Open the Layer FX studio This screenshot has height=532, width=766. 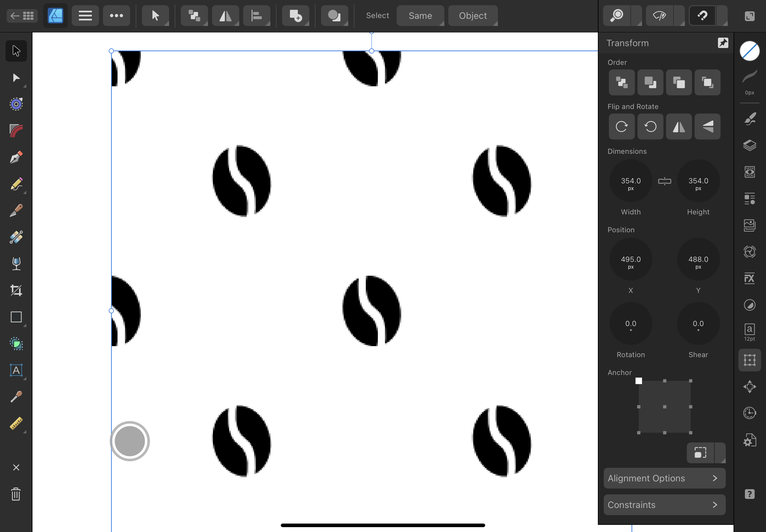[x=750, y=278]
